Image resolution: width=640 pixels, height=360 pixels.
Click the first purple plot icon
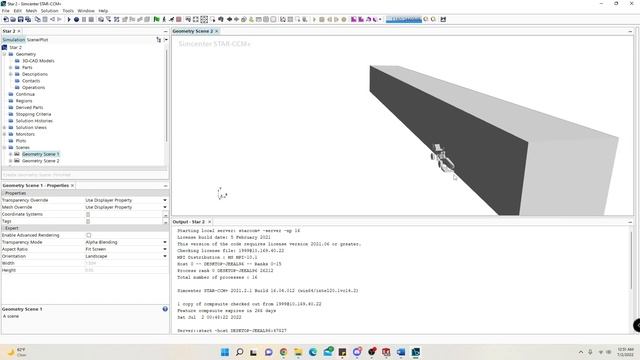tap(354, 19)
